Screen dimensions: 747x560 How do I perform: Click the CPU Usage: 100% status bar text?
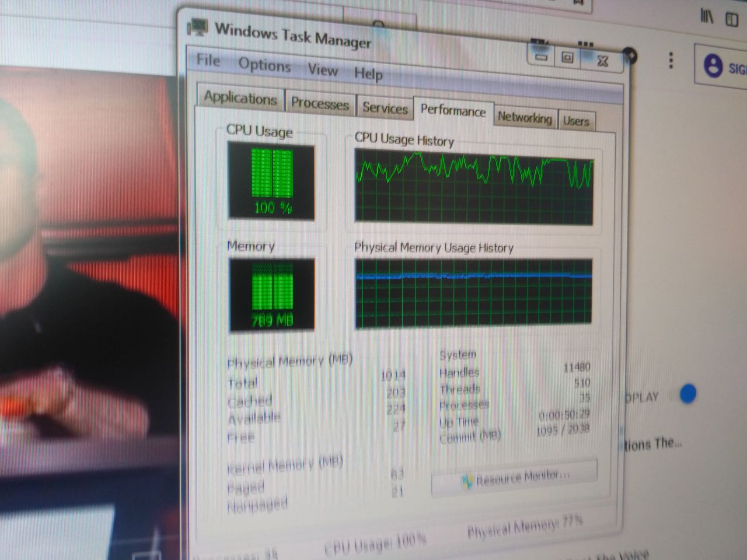(375, 544)
